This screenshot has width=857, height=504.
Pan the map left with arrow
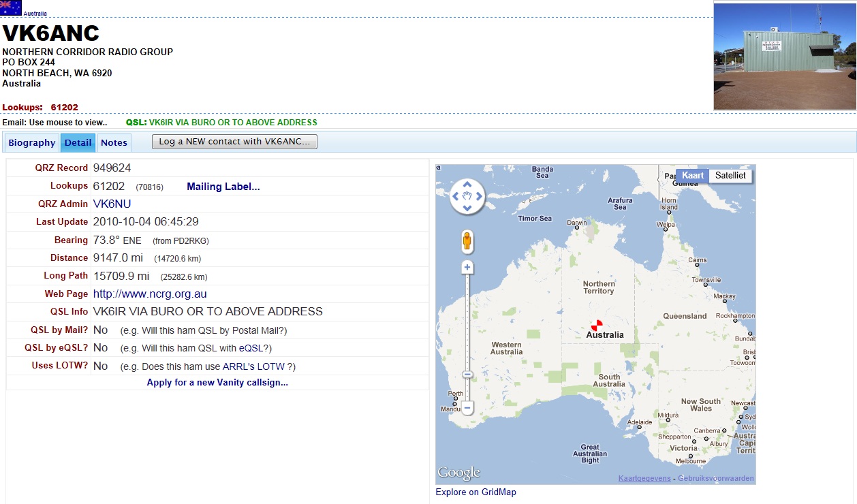pyautogui.click(x=456, y=196)
